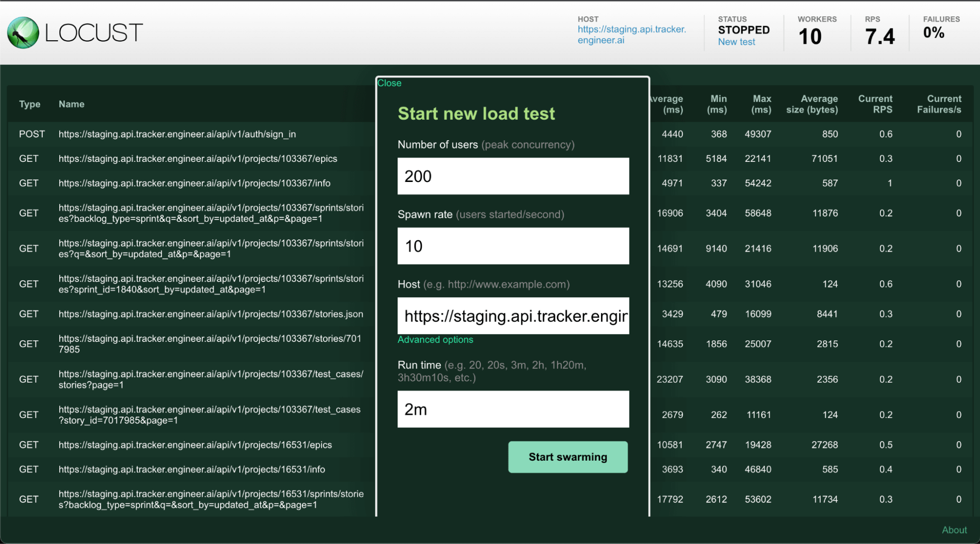Click min value 9140 cell

716,249
